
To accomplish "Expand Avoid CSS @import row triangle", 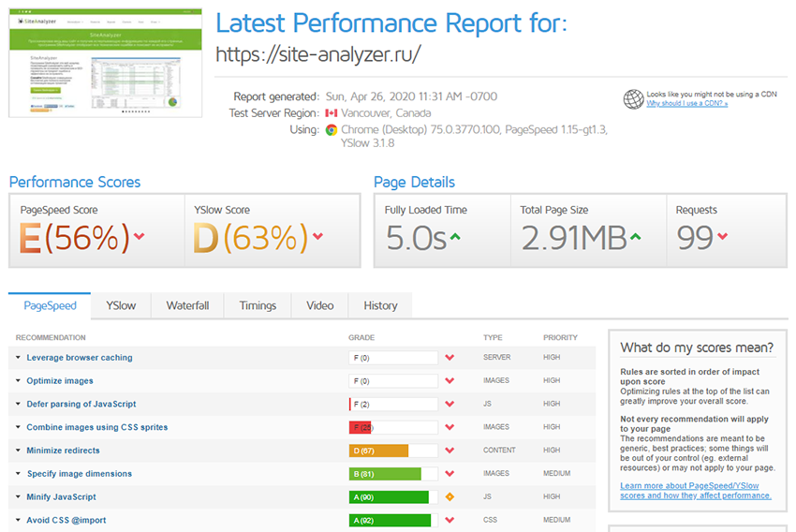I will pyautogui.click(x=18, y=521).
